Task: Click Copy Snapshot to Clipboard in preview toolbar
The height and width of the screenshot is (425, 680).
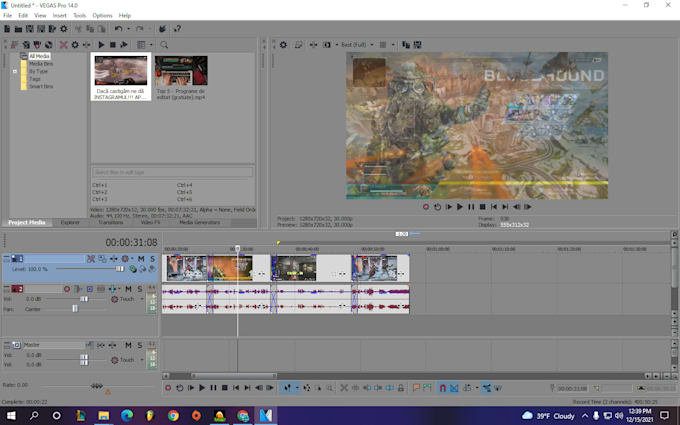Action: point(406,45)
